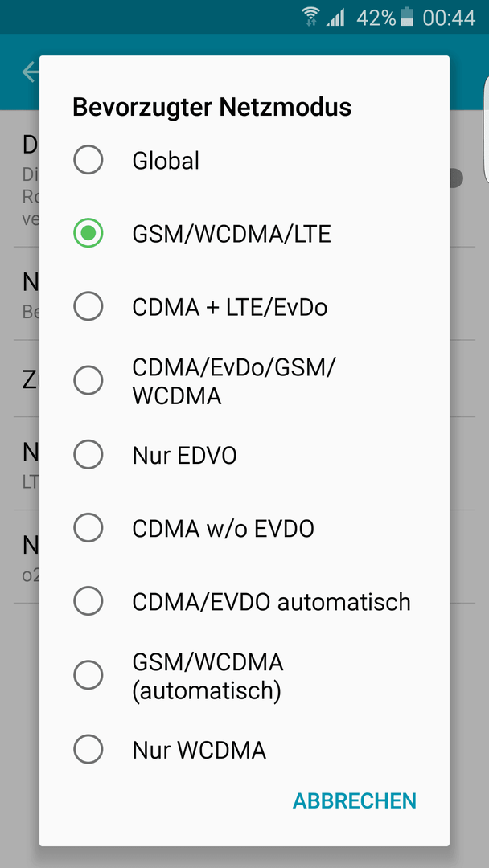Viewport: 489px width, 868px height.
Task: Tap the Wi-Fi status icon
Action: coord(310,17)
